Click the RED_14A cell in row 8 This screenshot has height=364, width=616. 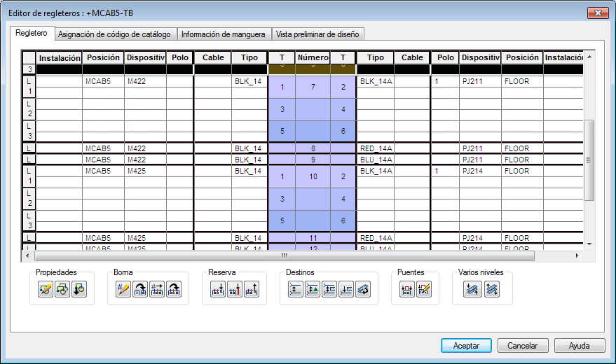[x=376, y=148]
